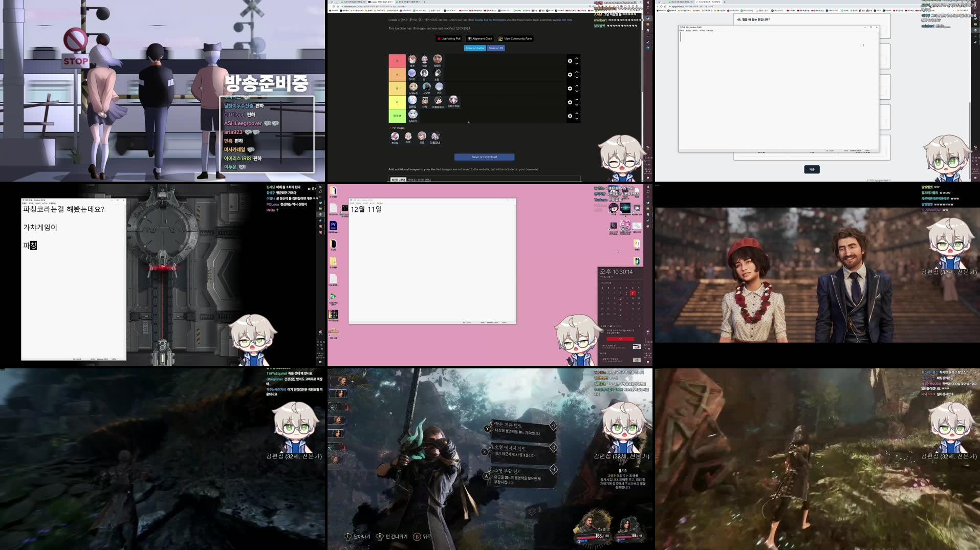The width and height of the screenshot is (980, 550).
Task: Collapse the Pin Images section
Action: pyautogui.click(x=390, y=128)
